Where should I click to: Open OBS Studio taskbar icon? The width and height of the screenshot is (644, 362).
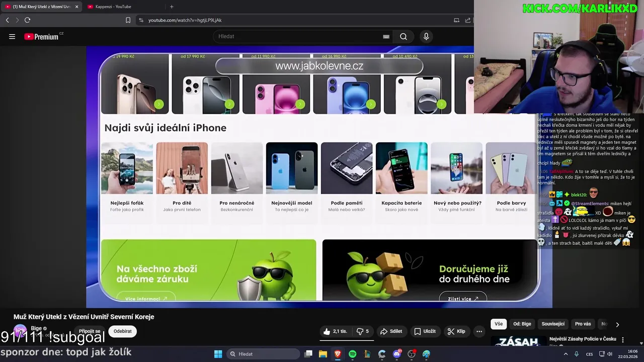click(412, 354)
